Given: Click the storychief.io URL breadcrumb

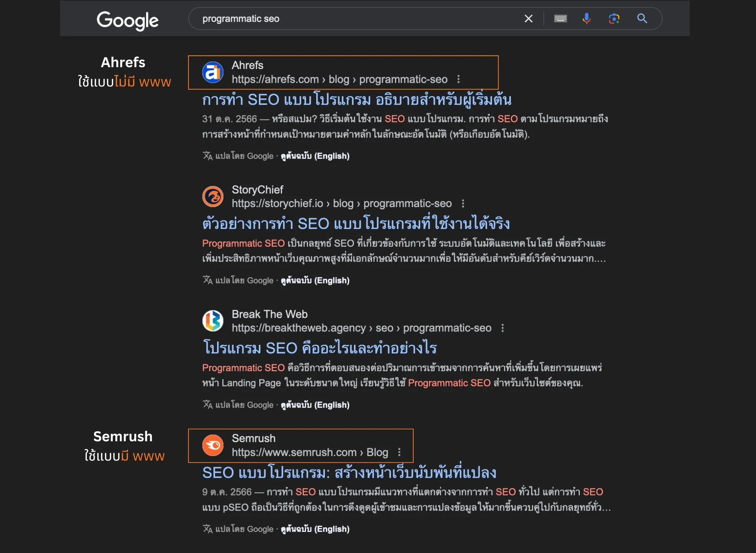Looking at the screenshot, I should [342, 203].
